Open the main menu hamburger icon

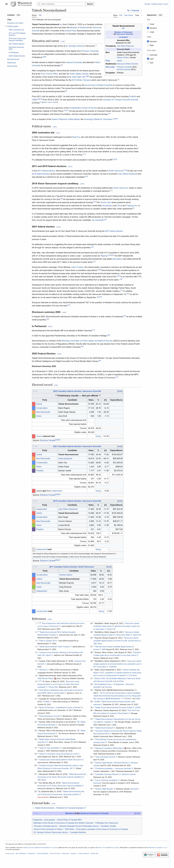pos(6,4)
